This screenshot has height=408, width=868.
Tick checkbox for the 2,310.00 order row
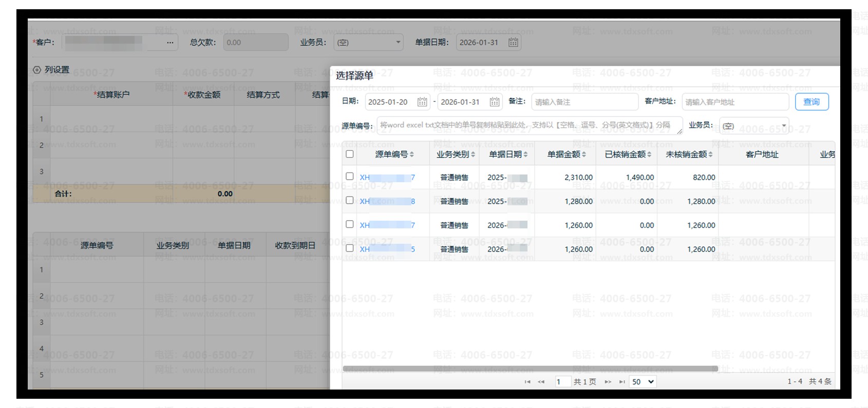350,177
